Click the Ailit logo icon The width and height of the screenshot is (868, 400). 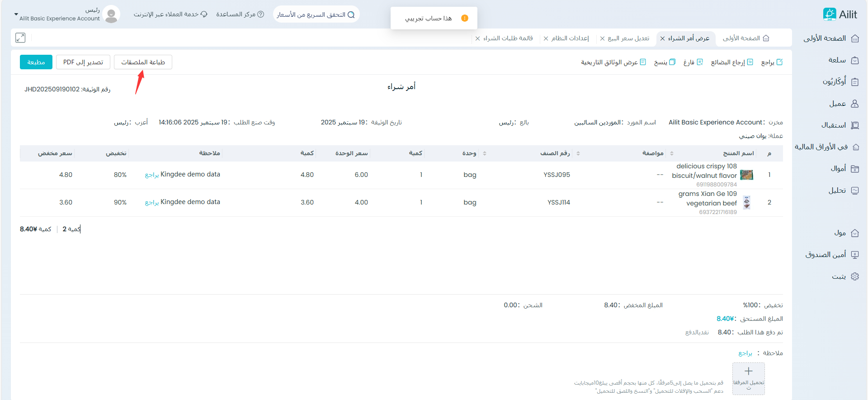829,14
